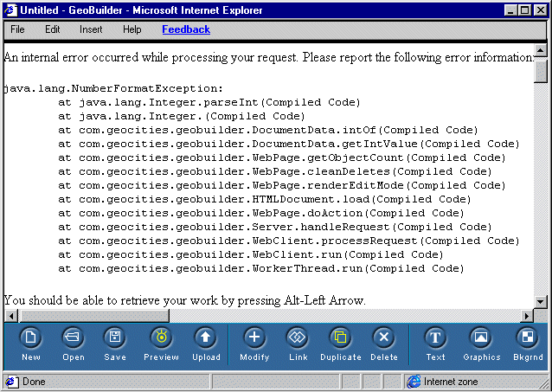This screenshot has width=552, height=392.
Task: Click the horizontal scrollbar left arrow
Action: coord(11,316)
